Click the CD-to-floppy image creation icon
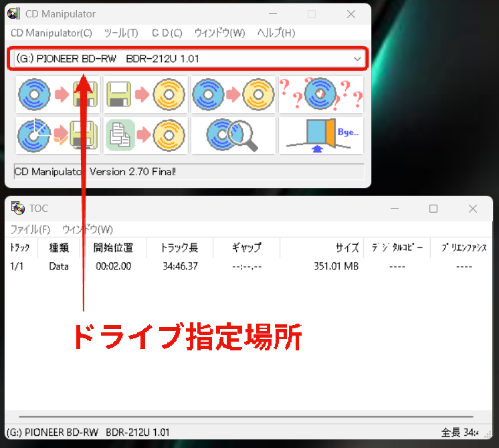 57,95
